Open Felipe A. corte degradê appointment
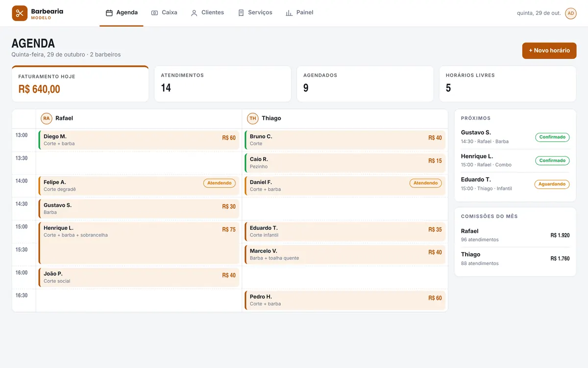The image size is (588, 368). 139,185
